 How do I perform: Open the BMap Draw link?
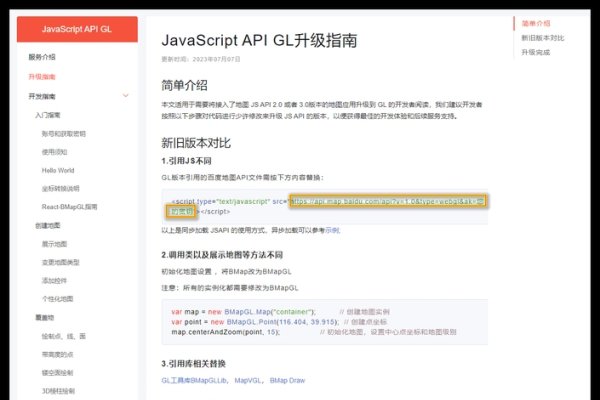pos(287,380)
